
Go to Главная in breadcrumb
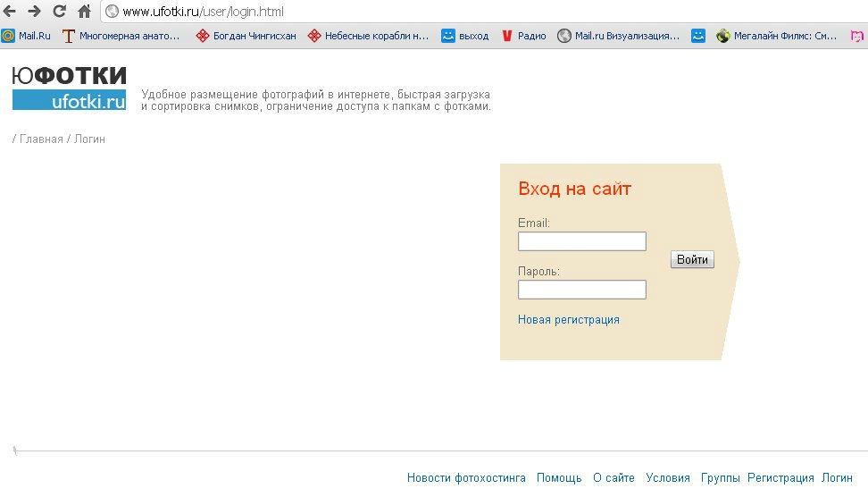point(41,139)
